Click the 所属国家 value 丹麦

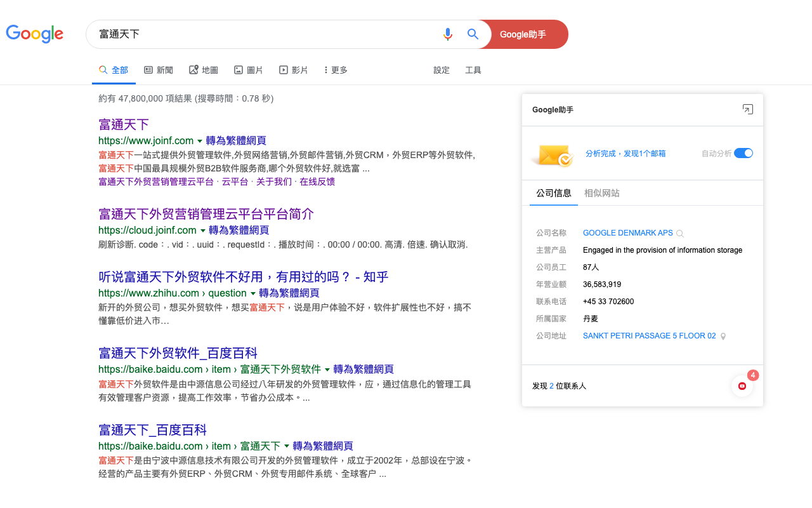[591, 319]
